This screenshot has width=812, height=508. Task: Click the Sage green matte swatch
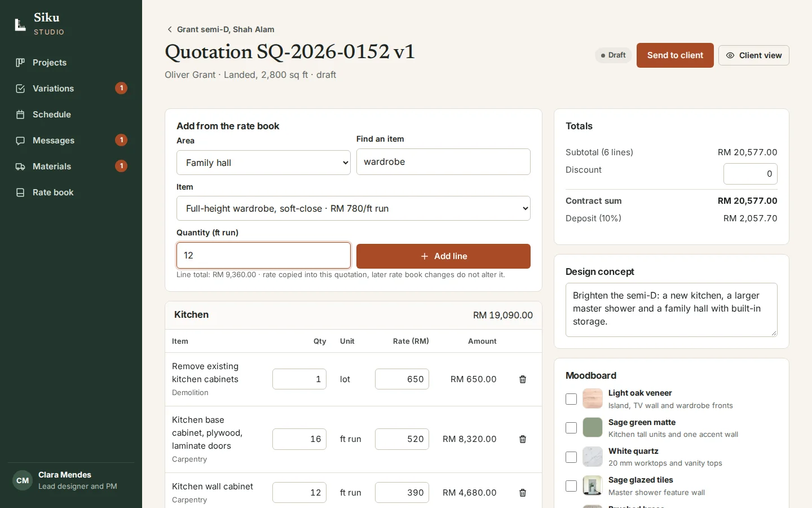tap(593, 427)
